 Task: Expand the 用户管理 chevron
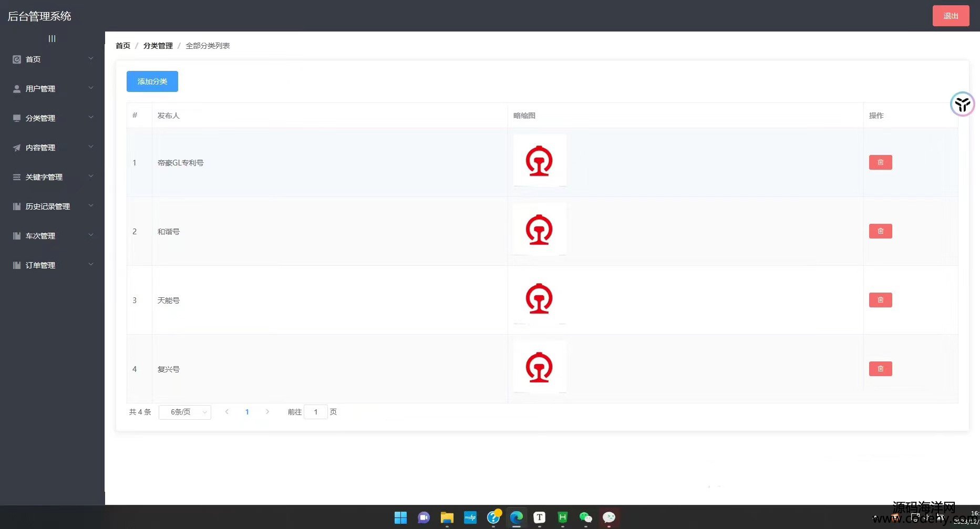pos(91,88)
